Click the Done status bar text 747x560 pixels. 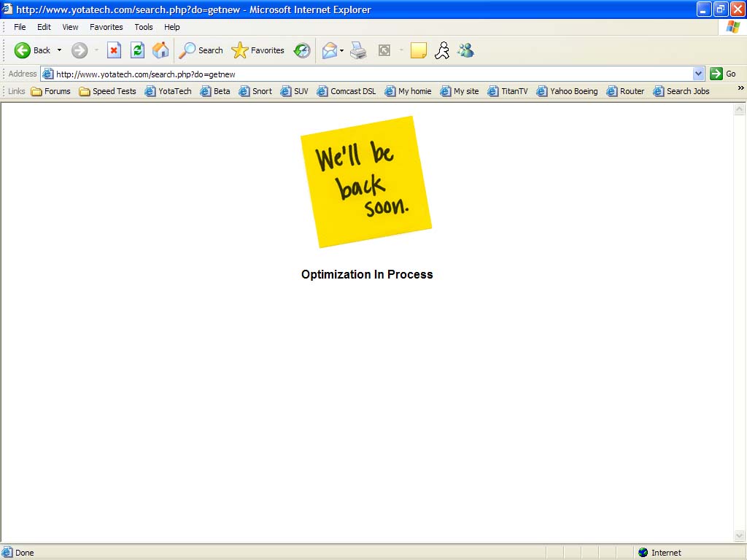pos(24,553)
